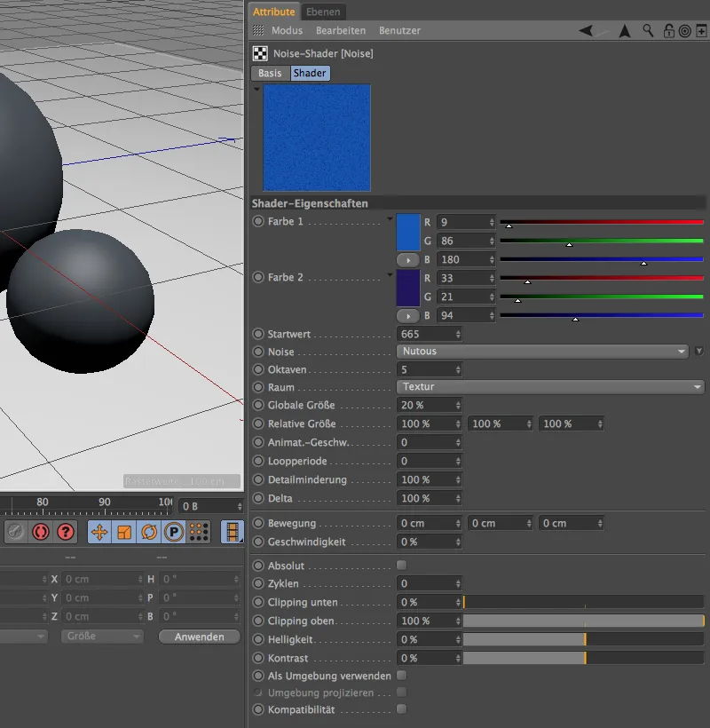Click the Farbe 1 blue color swatch
Image resolution: width=710 pixels, height=728 pixels.
pyautogui.click(x=408, y=232)
